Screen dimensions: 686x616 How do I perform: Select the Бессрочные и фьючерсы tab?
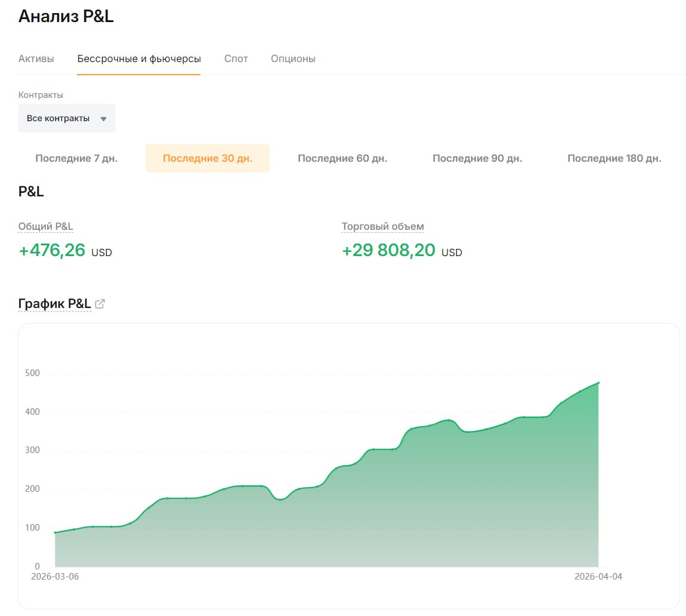click(x=139, y=58)
